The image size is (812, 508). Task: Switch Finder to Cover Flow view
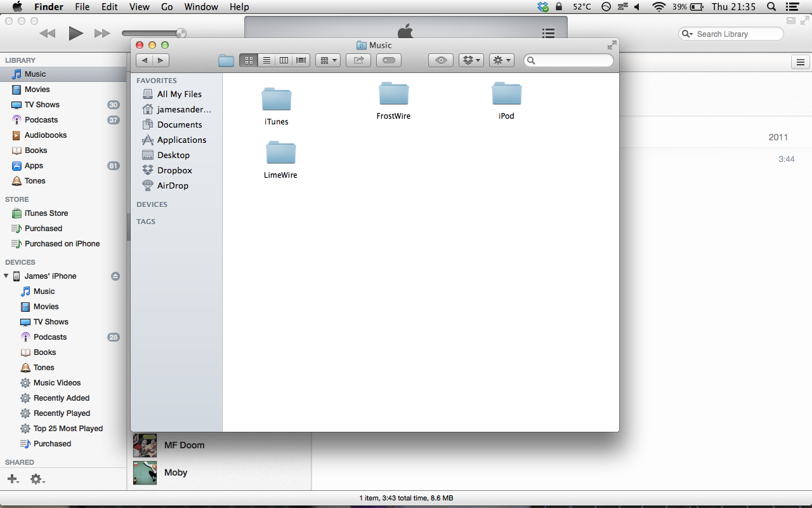coord(301,60)
